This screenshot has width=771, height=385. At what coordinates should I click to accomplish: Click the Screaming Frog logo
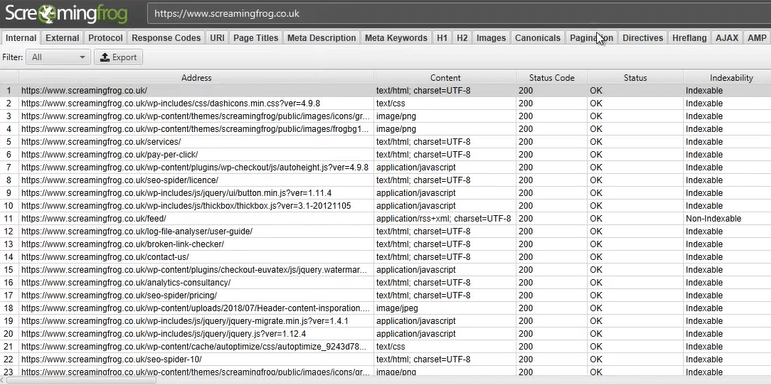tap(66, 14)
